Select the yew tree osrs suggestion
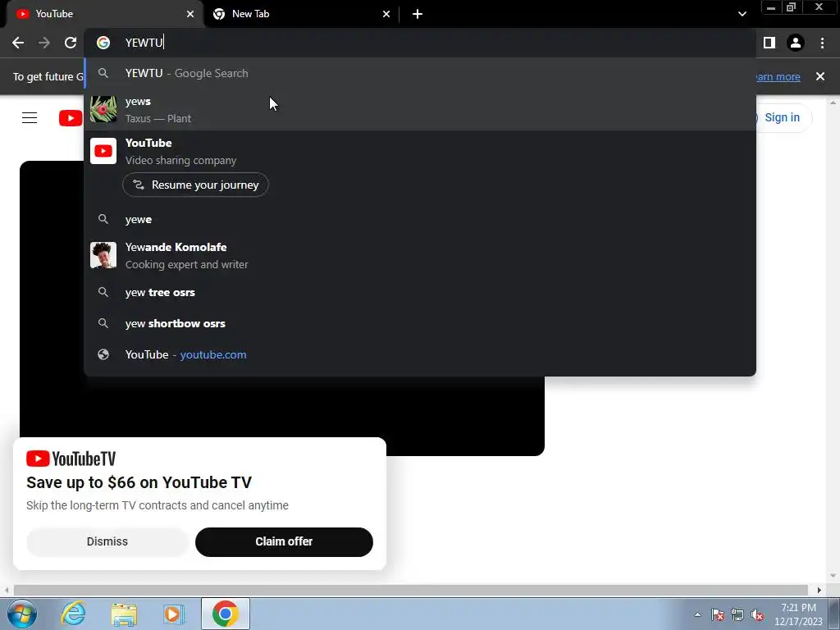 (420, 293)
